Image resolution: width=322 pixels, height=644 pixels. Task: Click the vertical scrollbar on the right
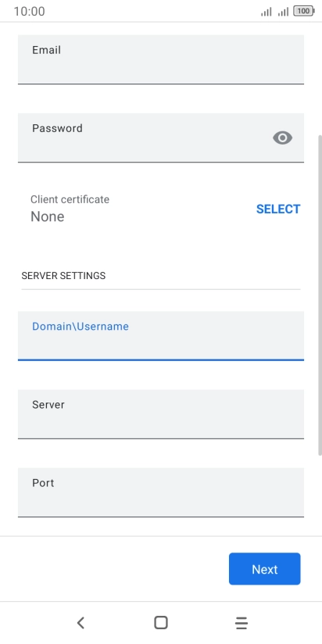[320, 295]
